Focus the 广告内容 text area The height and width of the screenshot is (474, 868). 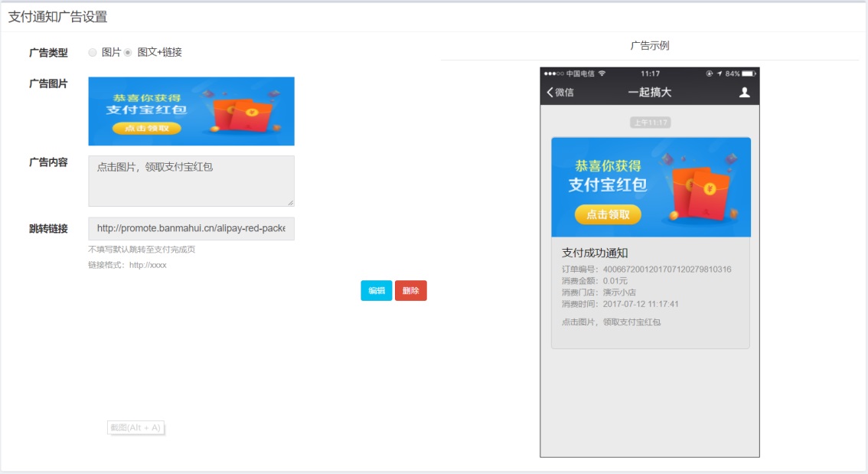(x=191, y=181)
